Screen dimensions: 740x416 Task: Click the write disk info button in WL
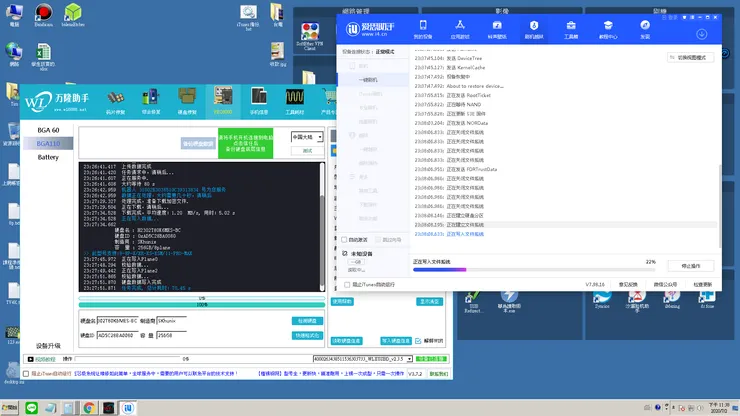[x=395, y=341]
